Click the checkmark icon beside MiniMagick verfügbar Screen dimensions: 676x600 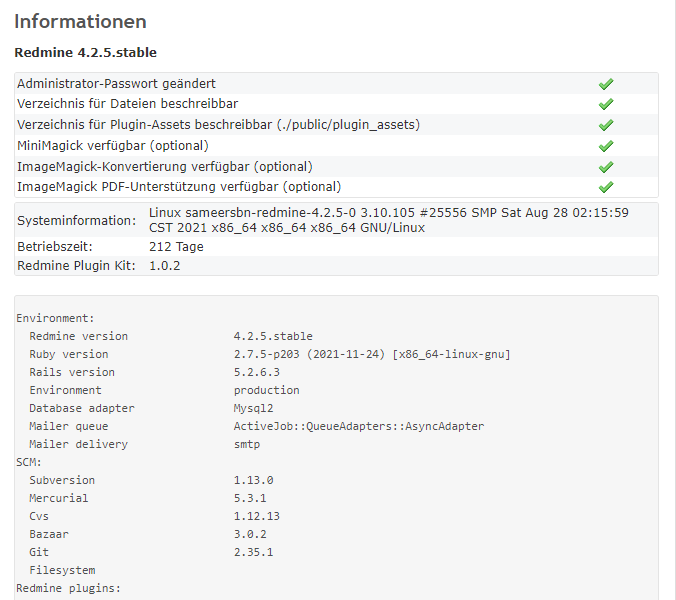click(606, 146)
